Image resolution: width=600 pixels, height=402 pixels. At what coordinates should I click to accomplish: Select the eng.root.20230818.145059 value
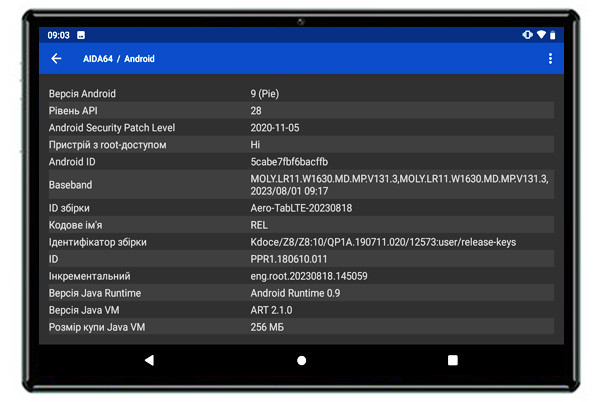pos(309,276)
